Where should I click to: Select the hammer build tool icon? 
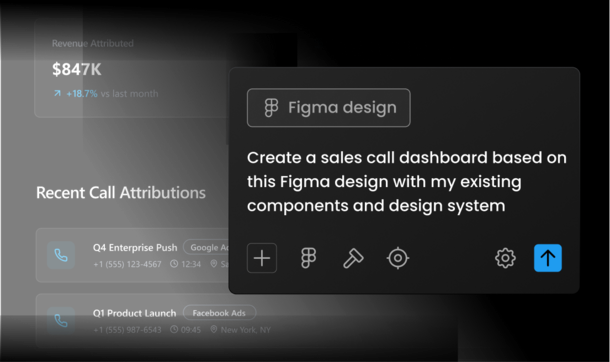353,258
